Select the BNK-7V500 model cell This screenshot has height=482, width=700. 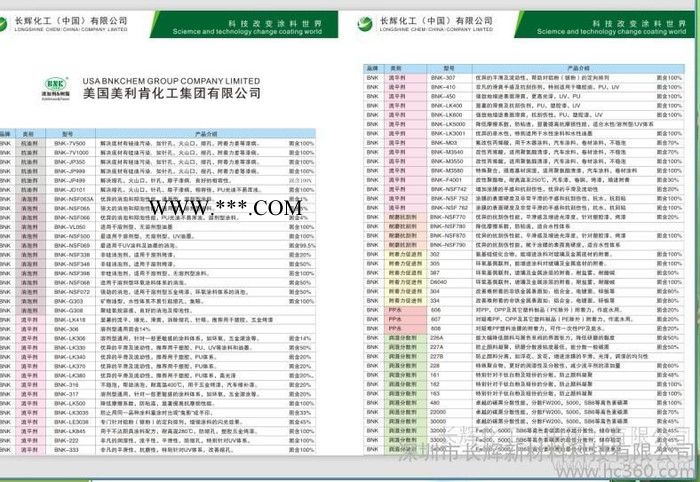[70, 143]
